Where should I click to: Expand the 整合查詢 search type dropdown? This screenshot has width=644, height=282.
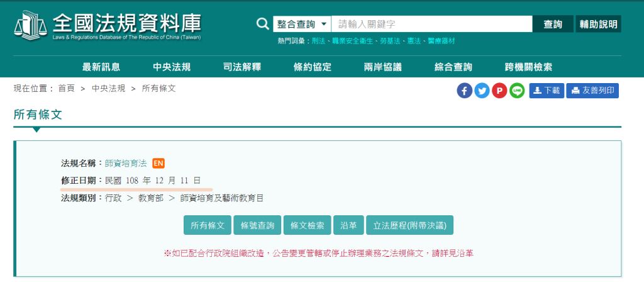[302, 24]
